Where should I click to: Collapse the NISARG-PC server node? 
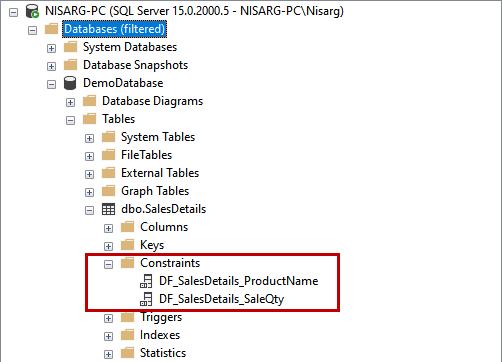pos(13,13)
